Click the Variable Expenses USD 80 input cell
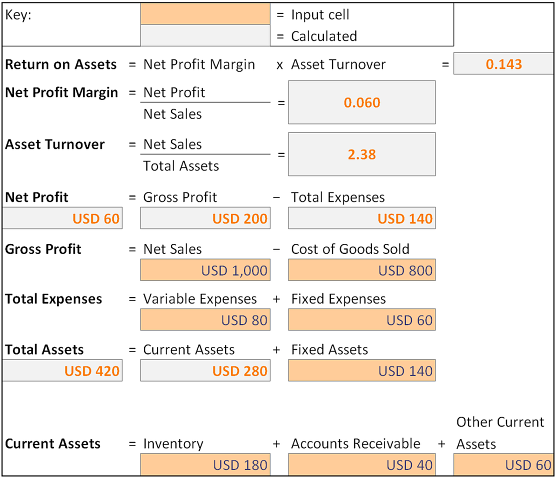Image resolution: width=556 pixels, height=478 pixels. [x=205, y=320]
